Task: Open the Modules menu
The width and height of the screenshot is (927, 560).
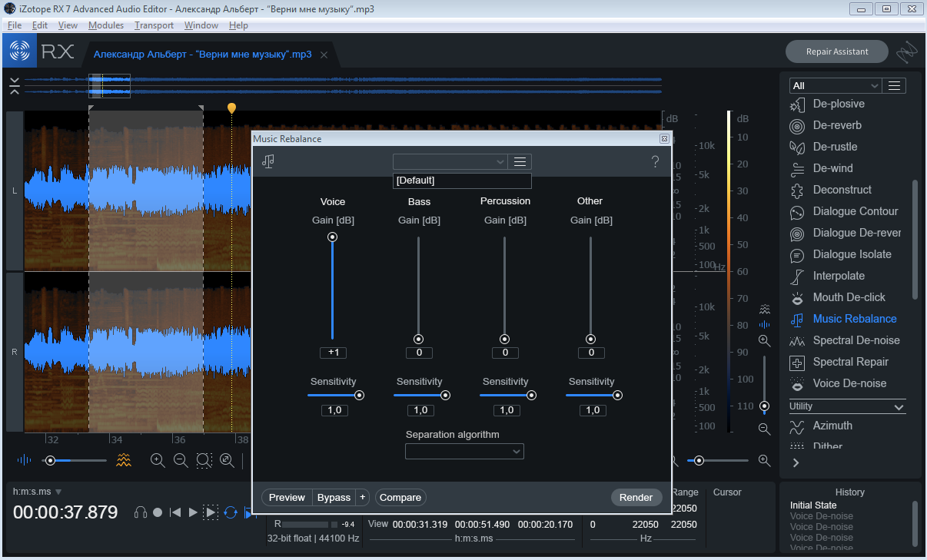Action: [106, 25]
